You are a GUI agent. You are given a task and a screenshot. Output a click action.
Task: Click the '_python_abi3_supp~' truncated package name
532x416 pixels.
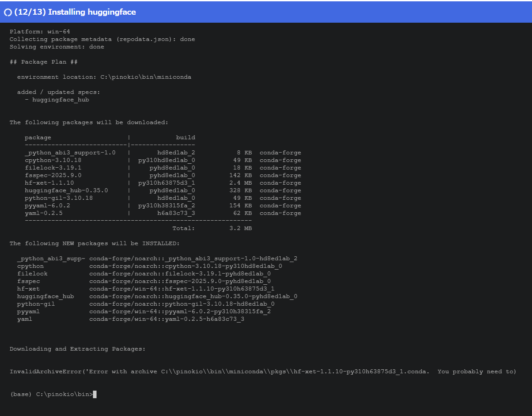[51, 258]
